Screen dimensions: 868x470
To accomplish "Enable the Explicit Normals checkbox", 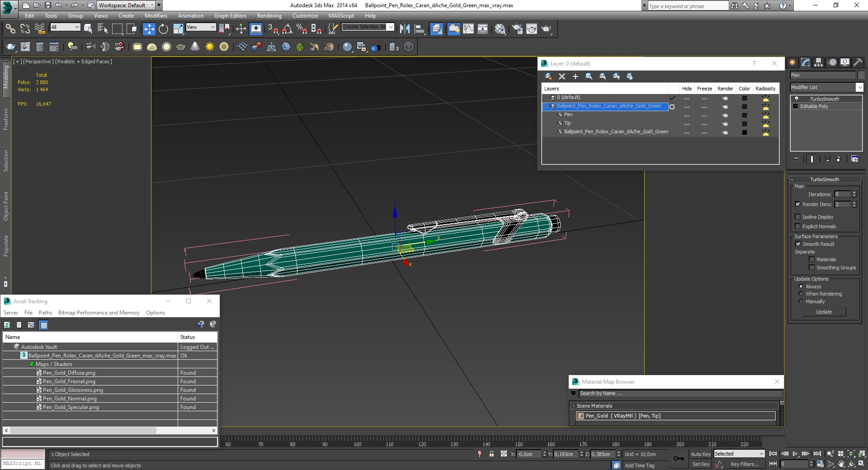I will (798, 226).
